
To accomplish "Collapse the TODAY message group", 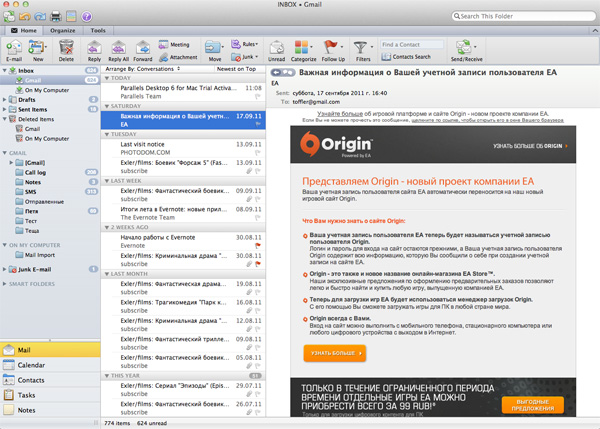I will click(x=106, y=78).
